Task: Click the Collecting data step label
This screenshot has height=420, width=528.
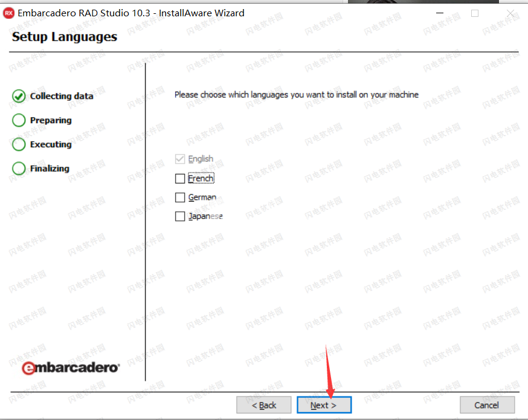Action: point(62,96)
